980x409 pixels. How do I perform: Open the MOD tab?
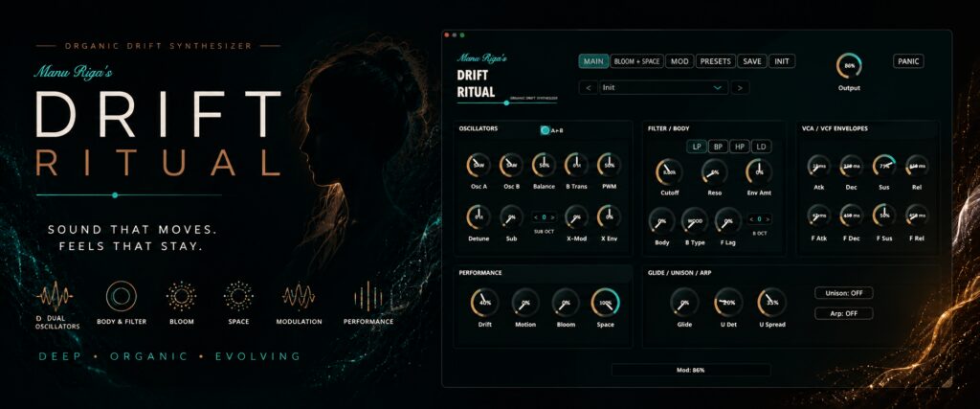pos(679,61)
